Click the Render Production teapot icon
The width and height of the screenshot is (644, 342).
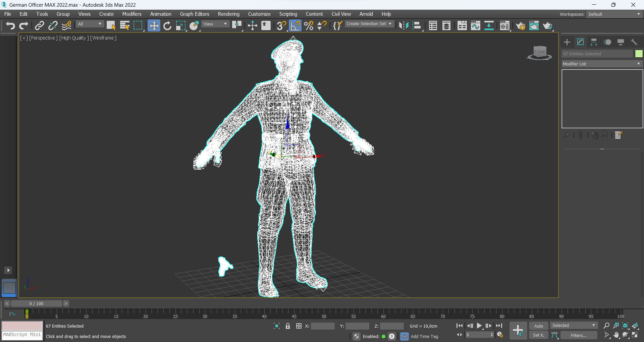(547, 26)
